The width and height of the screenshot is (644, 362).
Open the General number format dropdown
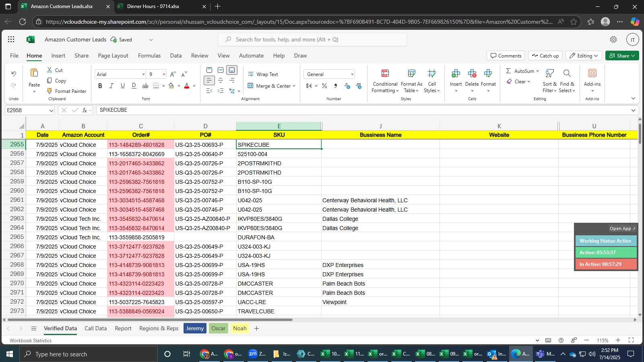[352, 74]
